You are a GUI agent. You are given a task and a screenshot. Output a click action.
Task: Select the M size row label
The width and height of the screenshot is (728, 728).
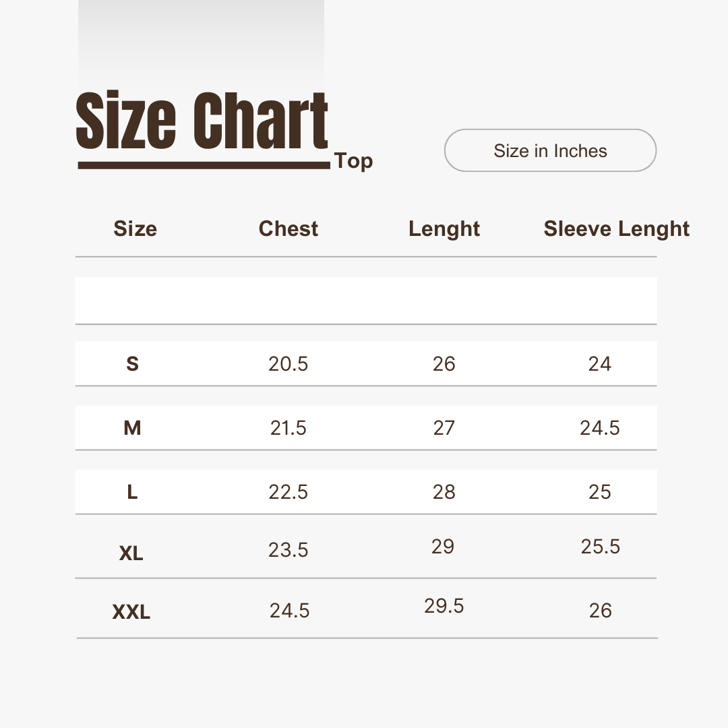point(132,427)
